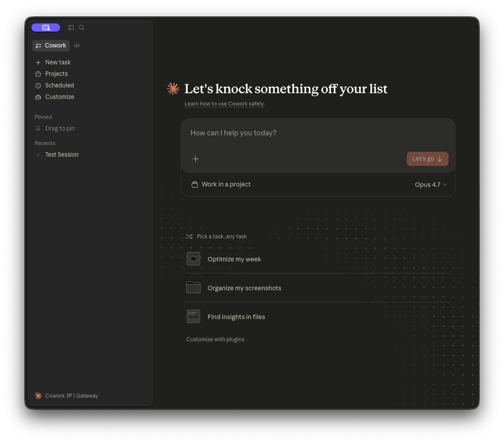The image size is (504, 442).
Task: Click the plus attachment icon in prompt box
Action: 196,159
